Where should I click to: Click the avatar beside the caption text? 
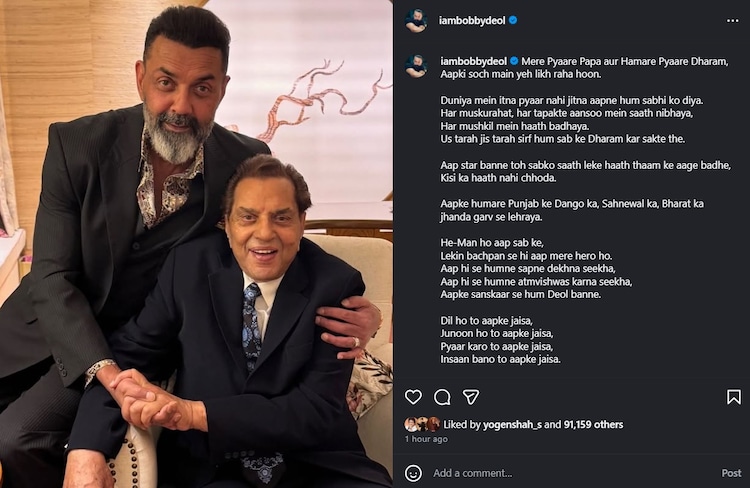416,66
